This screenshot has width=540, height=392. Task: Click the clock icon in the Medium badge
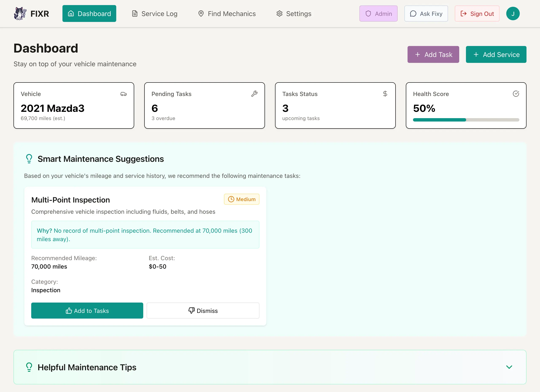coord(231,199)
